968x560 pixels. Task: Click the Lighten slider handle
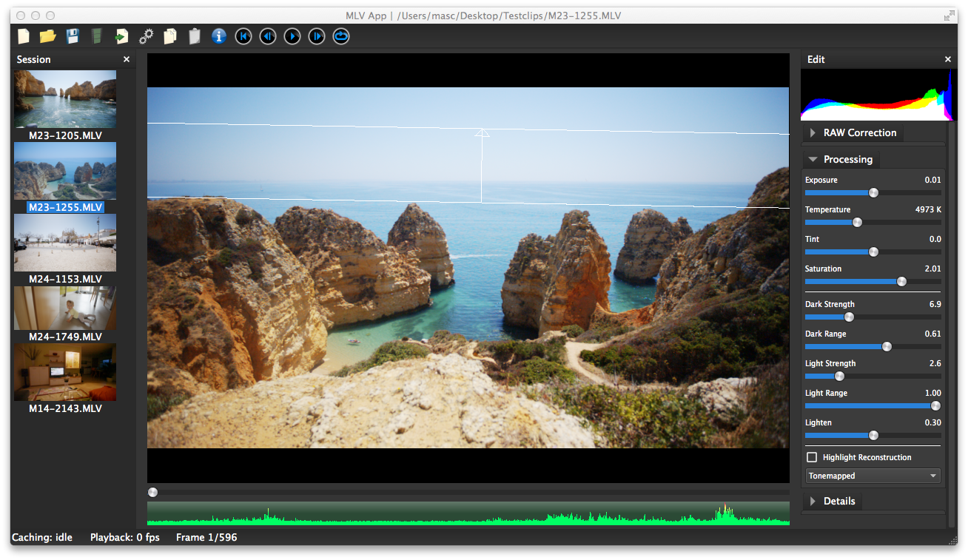pos(873,435)
